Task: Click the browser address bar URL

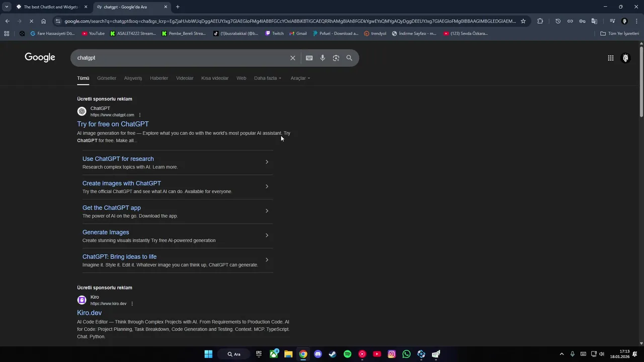Action: pos(290,21)
